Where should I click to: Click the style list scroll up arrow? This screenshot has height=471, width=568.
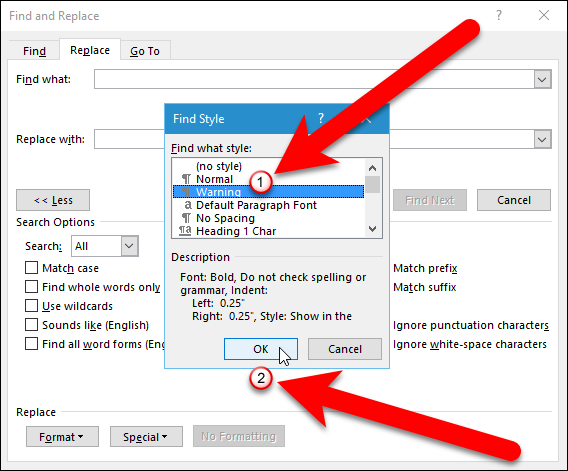372,168
